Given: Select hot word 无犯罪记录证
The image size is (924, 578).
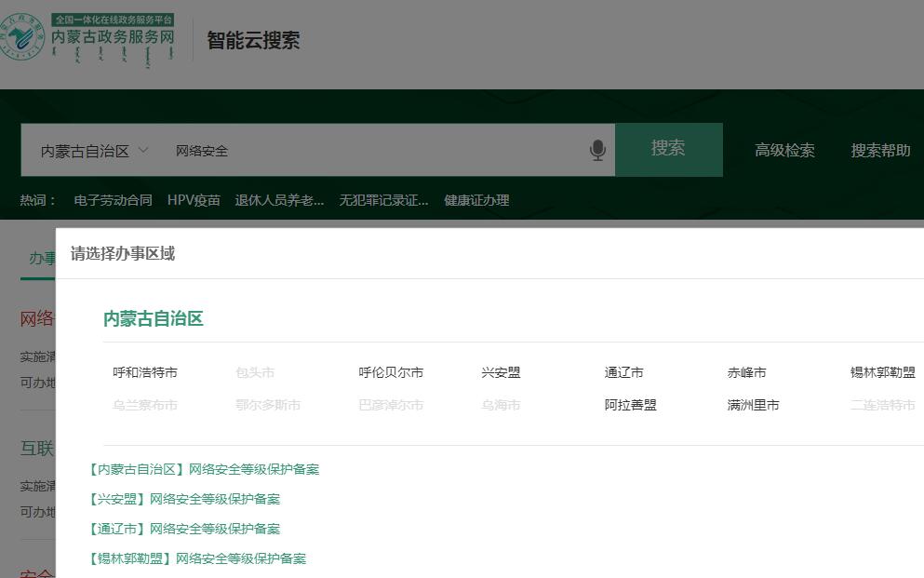Looking at the screenshot, I should 383,200.
